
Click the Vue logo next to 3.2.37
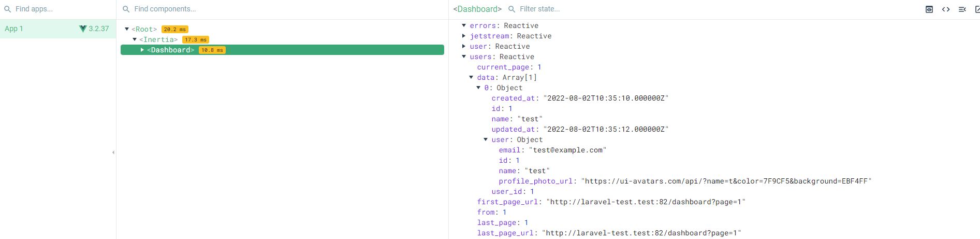click(83, 29)
